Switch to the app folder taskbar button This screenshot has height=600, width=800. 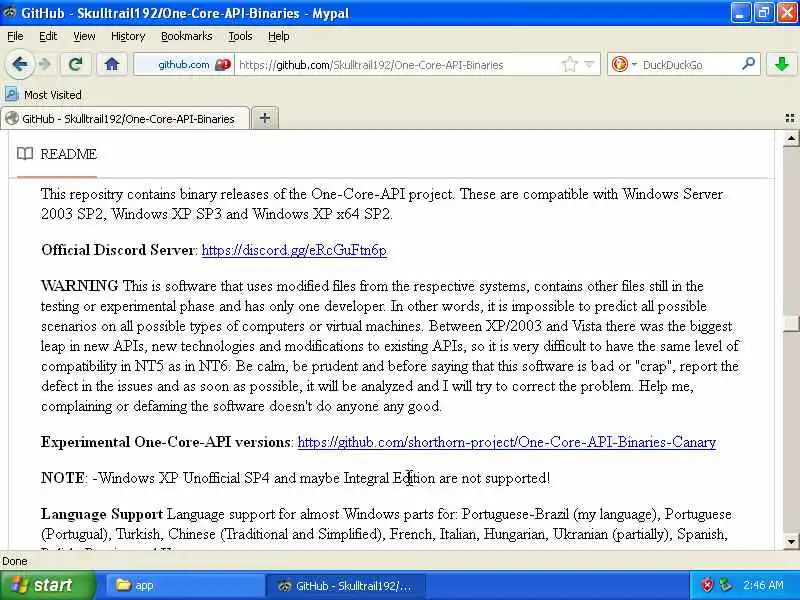[x=184, y=585]
